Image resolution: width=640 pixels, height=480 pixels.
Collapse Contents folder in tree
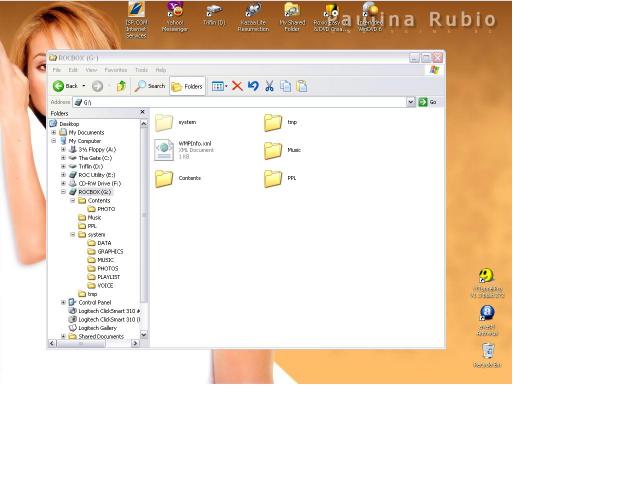(x=73, y=200)
